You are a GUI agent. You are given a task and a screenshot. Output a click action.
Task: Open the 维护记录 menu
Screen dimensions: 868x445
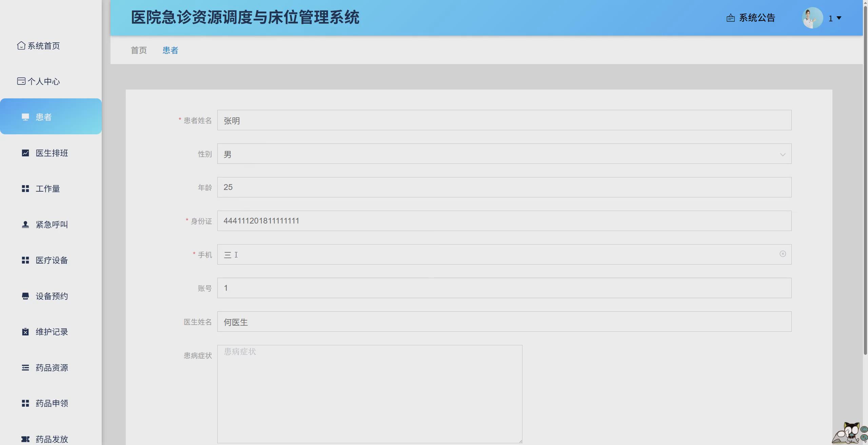pyautogui.click(x=51, y=332)
